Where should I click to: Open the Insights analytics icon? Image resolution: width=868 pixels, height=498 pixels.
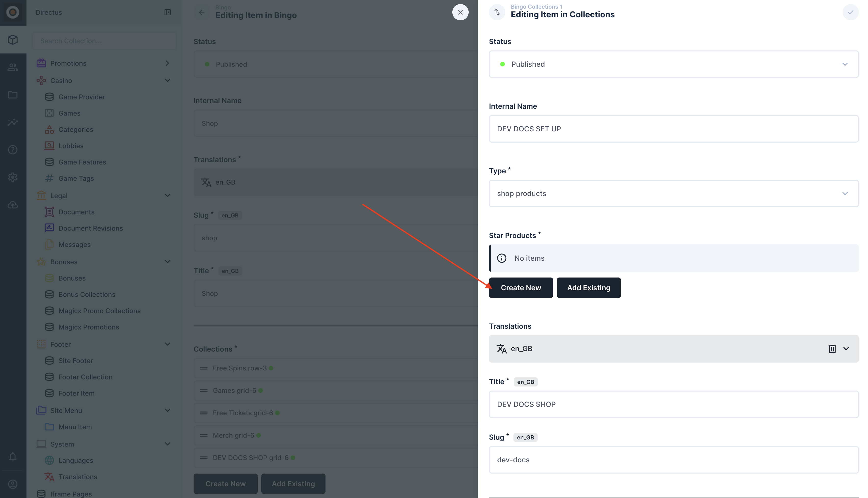(13, 122)
